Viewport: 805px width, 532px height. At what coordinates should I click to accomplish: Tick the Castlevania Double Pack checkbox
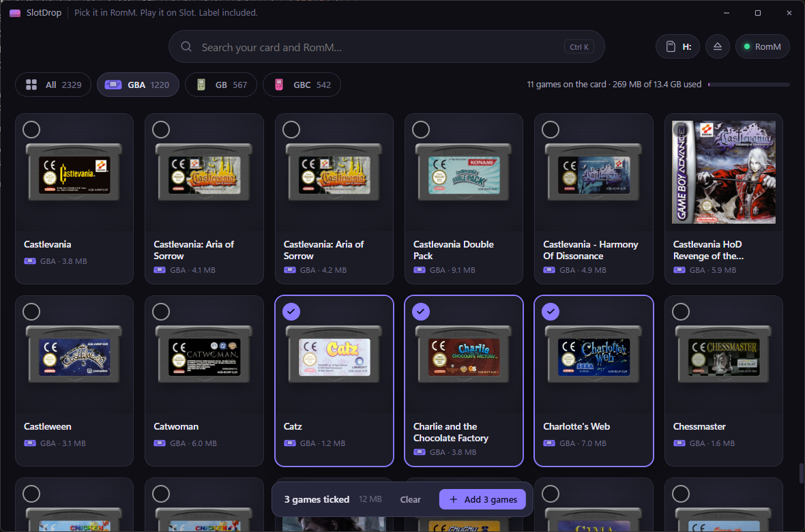(421, 130)
